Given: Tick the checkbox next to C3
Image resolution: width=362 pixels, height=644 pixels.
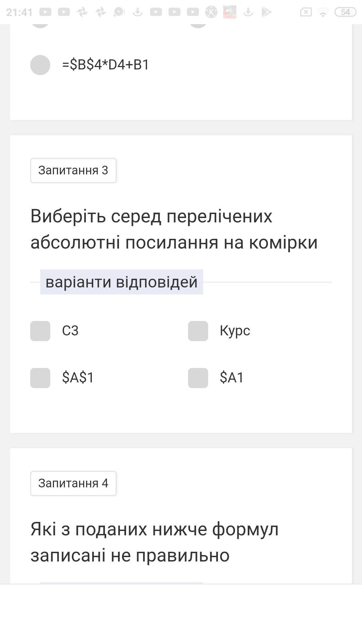Looking at the screenshot, I should tap(40, 331).
